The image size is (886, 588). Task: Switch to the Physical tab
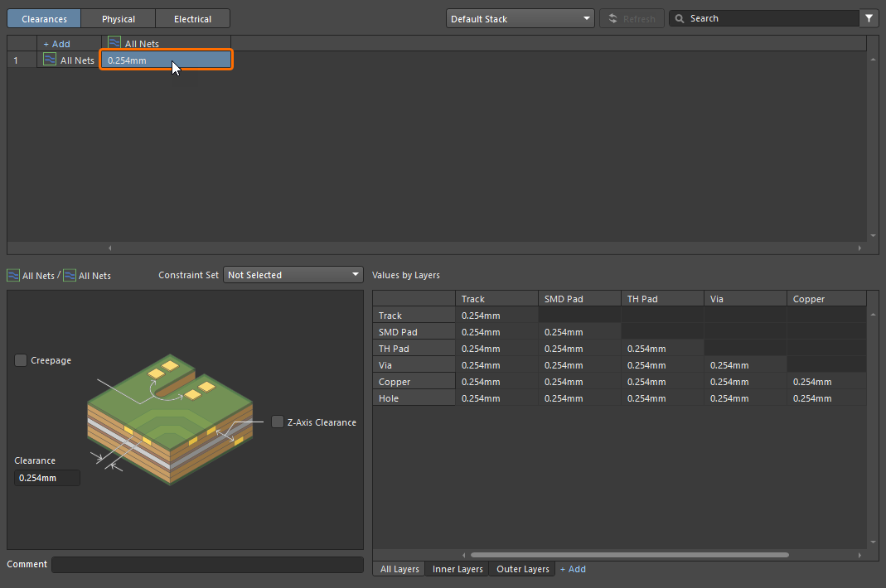119,18
